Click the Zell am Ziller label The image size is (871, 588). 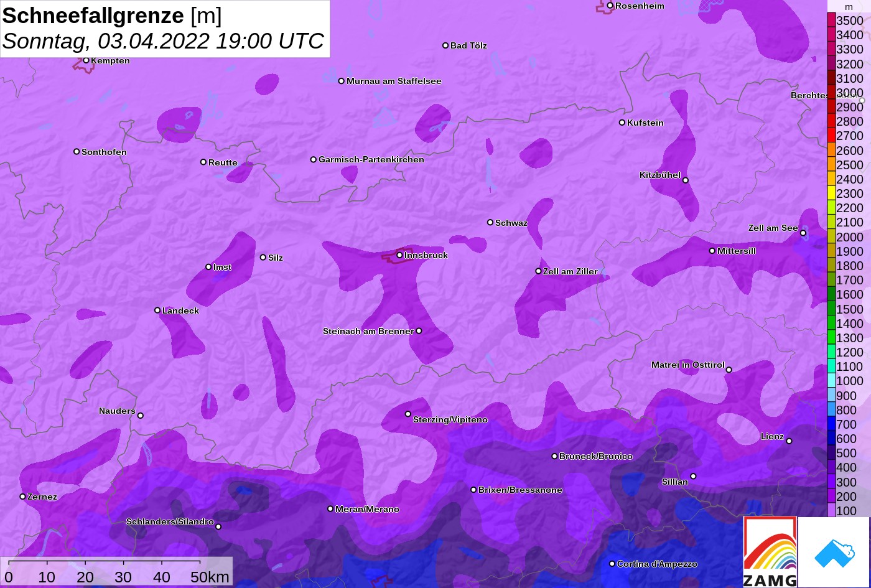(x=571, y=271)
